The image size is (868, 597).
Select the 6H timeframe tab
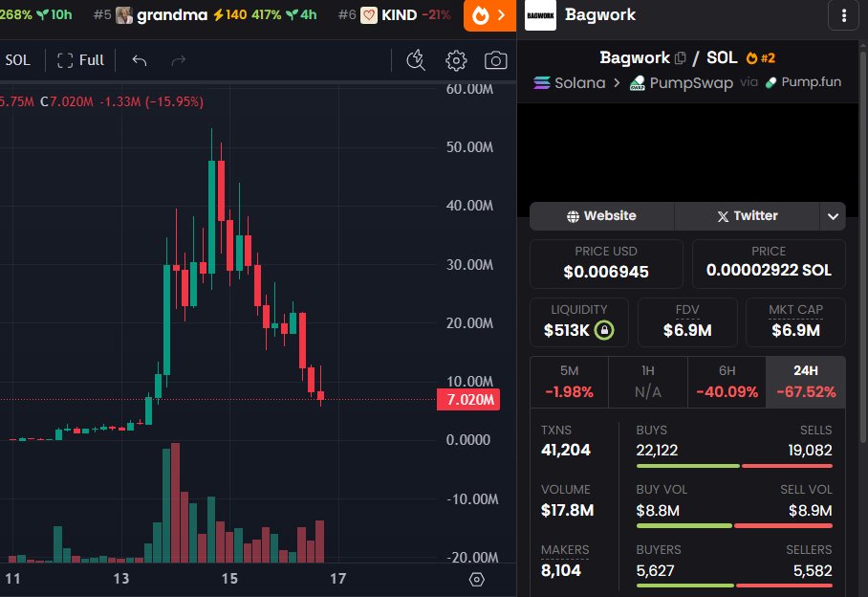pyautogui.click(x=727, y=382)
